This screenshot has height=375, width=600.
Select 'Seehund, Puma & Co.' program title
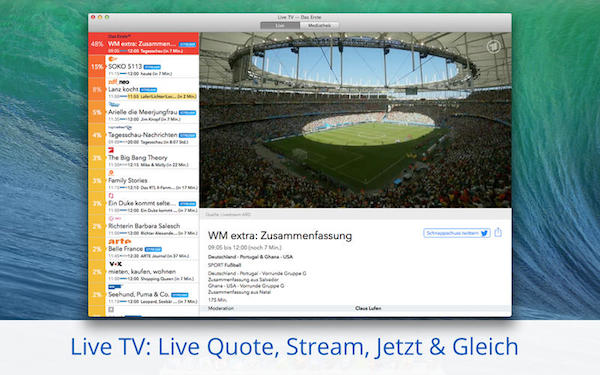(139, 294)
